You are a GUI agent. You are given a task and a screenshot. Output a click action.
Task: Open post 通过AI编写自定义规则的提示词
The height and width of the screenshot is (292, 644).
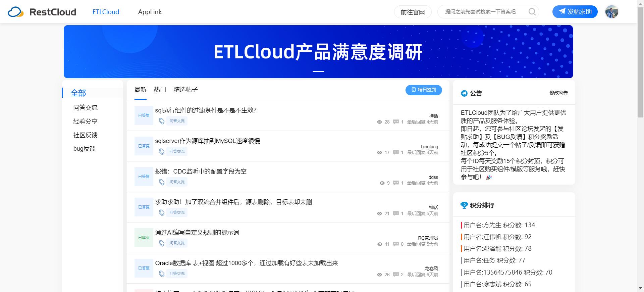197,233
